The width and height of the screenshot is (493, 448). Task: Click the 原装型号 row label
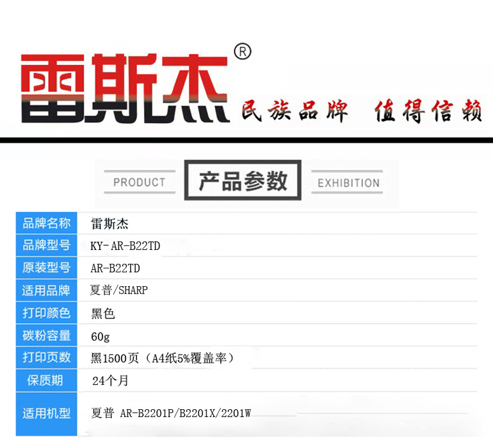click(47, 268)
